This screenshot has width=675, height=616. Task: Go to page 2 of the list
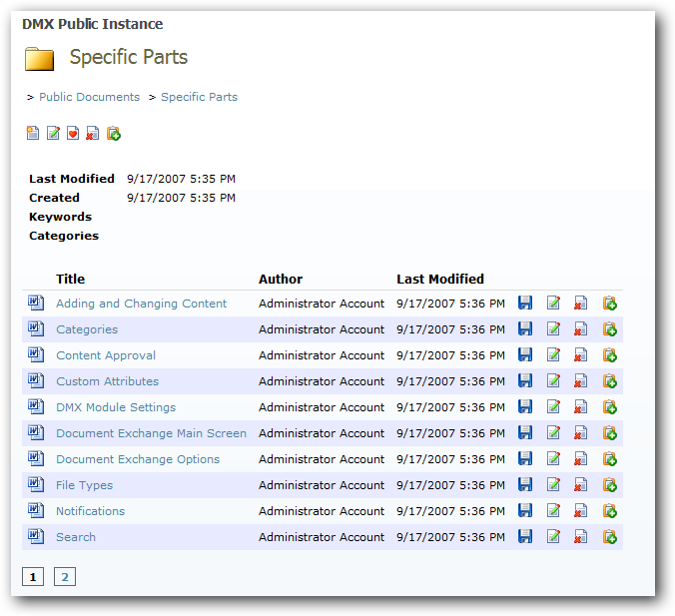[x=65, y=577]
